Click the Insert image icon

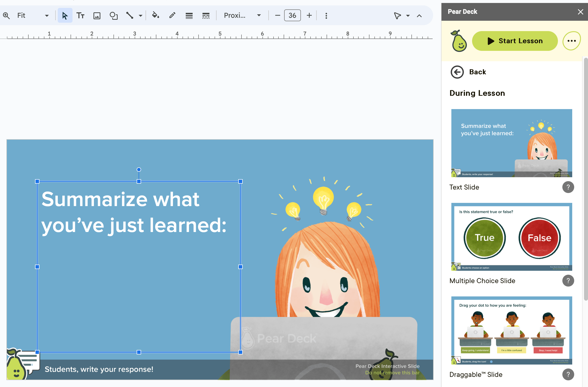97,16
